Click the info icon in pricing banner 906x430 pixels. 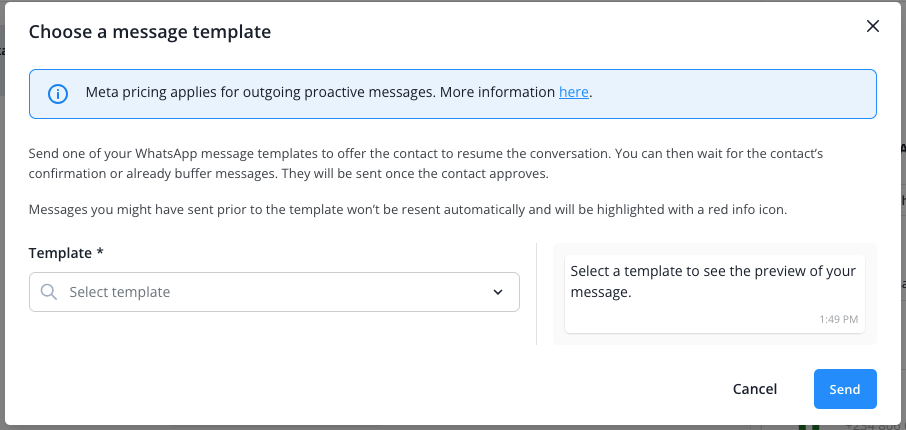coord(58,94)
